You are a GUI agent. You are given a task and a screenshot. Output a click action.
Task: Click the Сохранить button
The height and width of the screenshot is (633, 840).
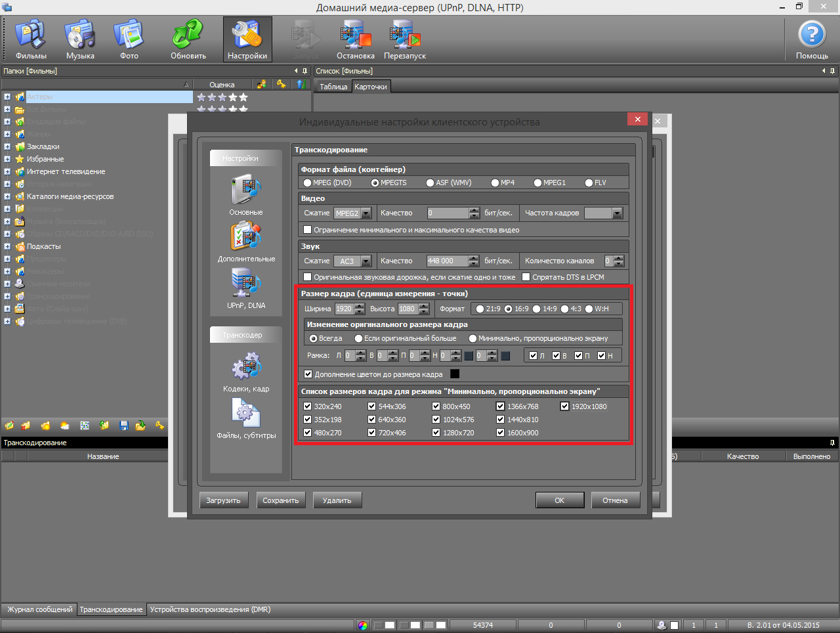281,500
